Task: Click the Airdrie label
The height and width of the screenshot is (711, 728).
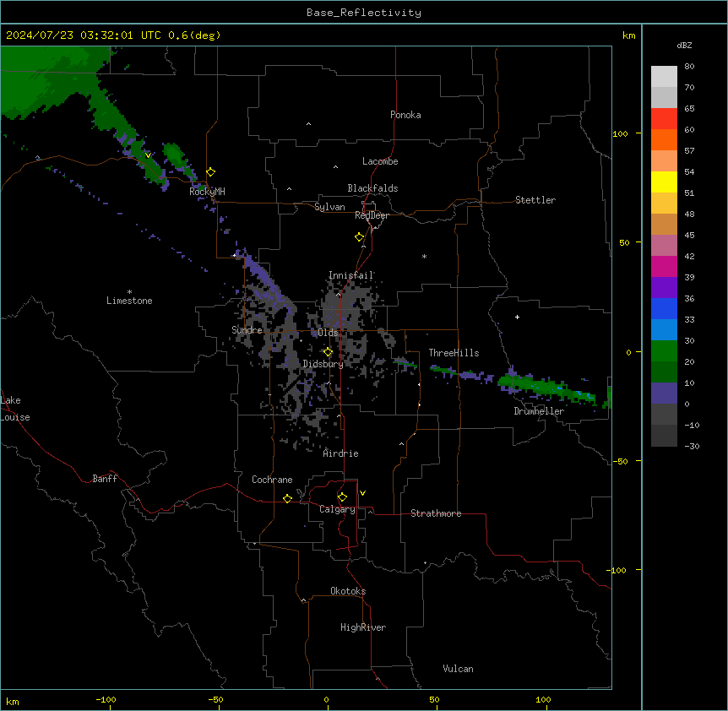Action: tap(341, 453)
